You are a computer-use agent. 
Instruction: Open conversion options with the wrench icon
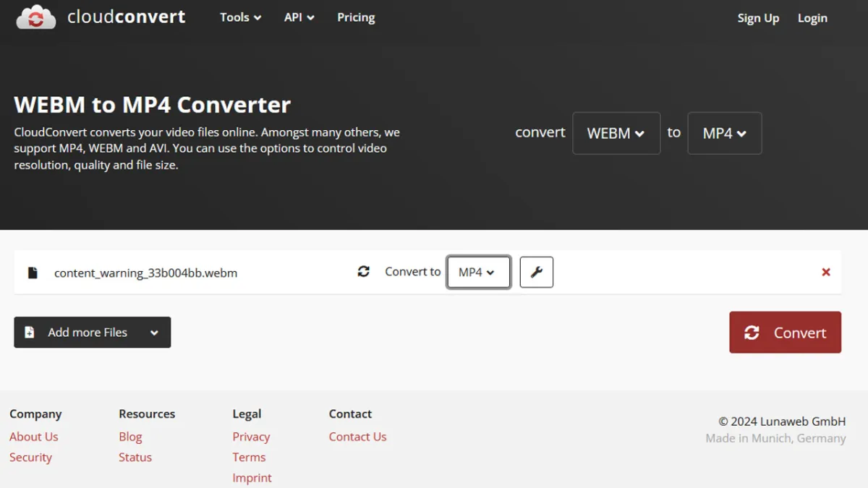[x=536, y=273]
